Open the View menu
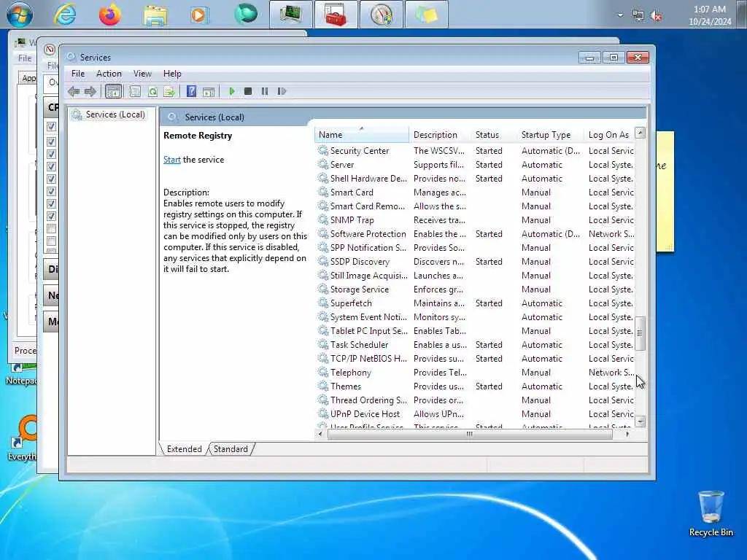 point(142,74)
